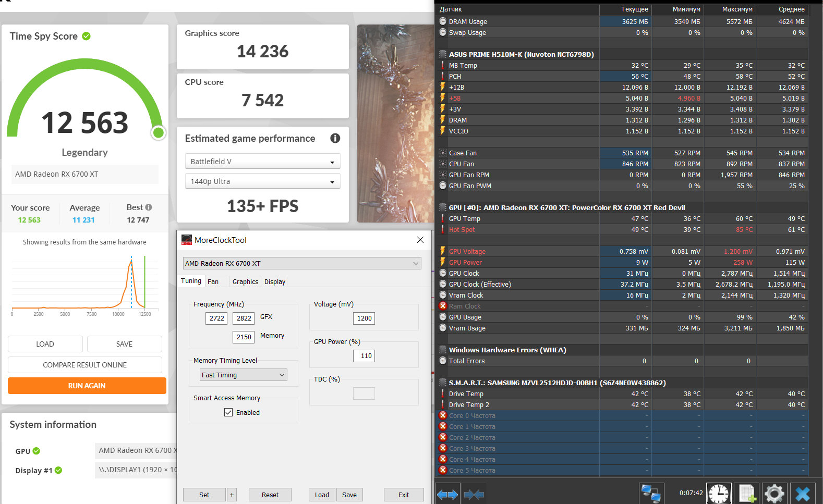Click the DRAM Usage sensor icon
The image size is (823, 504).
pyautogui.click(x=443, y=21)
